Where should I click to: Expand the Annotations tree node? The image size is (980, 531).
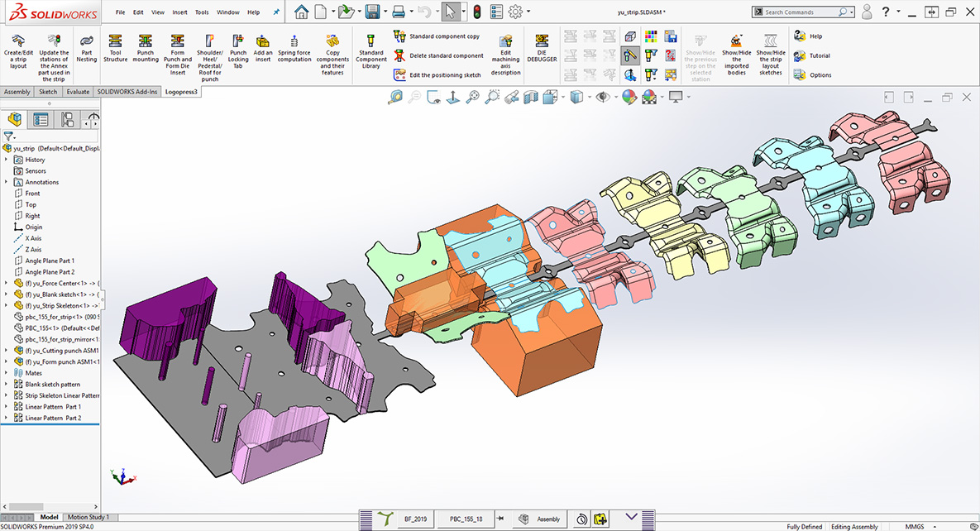tap(7, 182)
